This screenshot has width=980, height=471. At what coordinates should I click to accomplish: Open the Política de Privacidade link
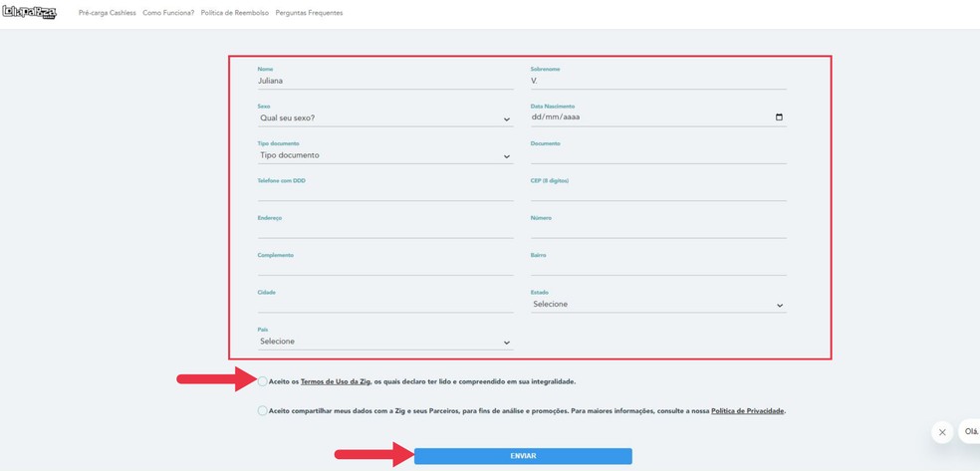click(x=747, y=410)
